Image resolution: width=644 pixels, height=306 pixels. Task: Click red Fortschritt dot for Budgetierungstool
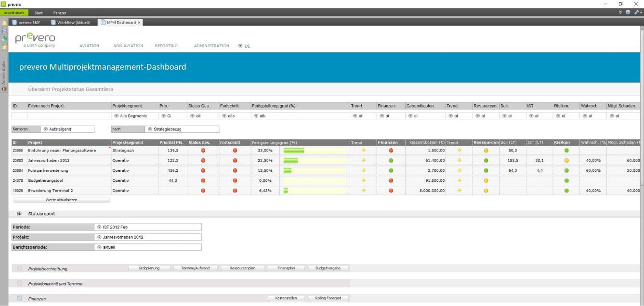(235, 180)
